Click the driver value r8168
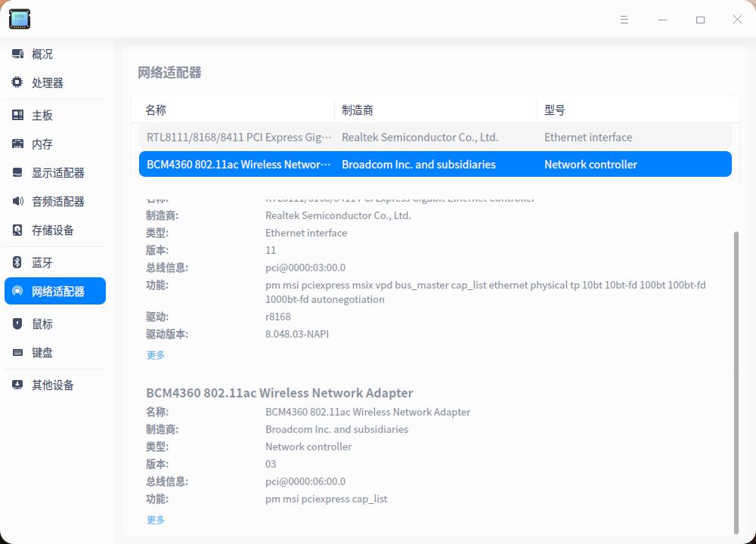The width and height of the screenshot is (756, 544). point(278,317)
